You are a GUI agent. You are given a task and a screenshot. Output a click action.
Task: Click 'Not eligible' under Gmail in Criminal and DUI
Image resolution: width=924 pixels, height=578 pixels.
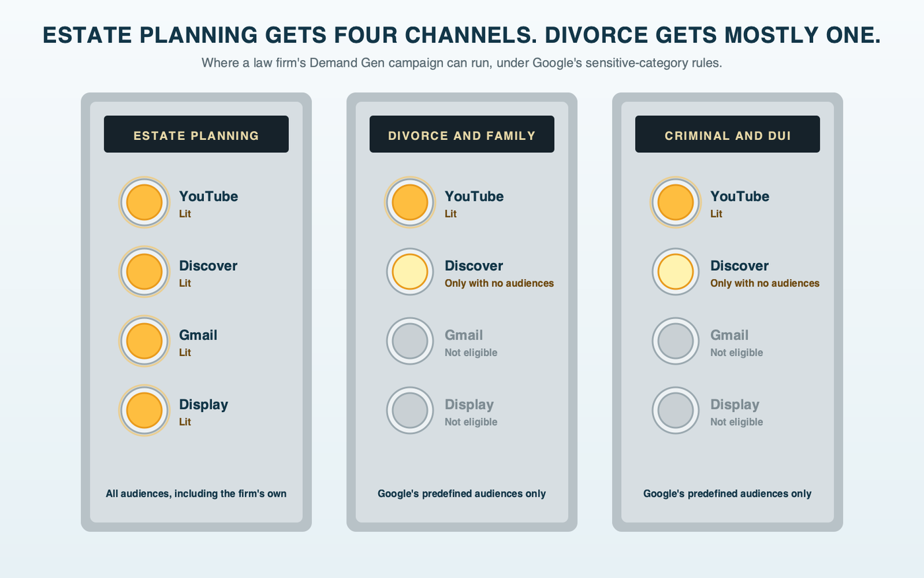coord(737,353)
